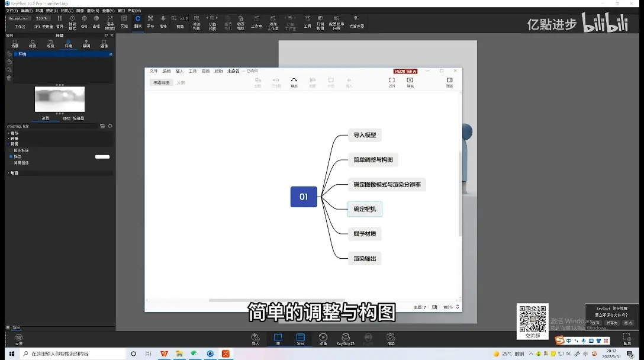Open the HDRI 编辑器 sub-tab
This screenshot has width=644, height=360.
73,118
